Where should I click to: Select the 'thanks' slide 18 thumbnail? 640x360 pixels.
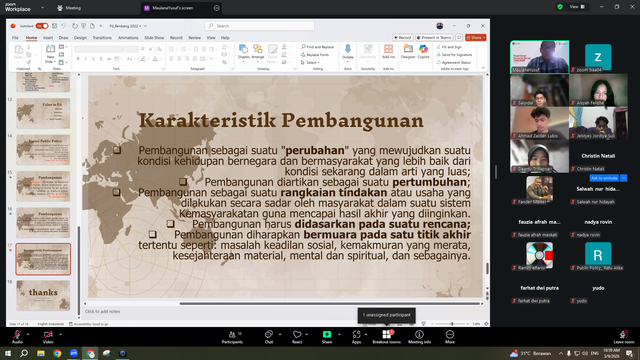[43, 296]
